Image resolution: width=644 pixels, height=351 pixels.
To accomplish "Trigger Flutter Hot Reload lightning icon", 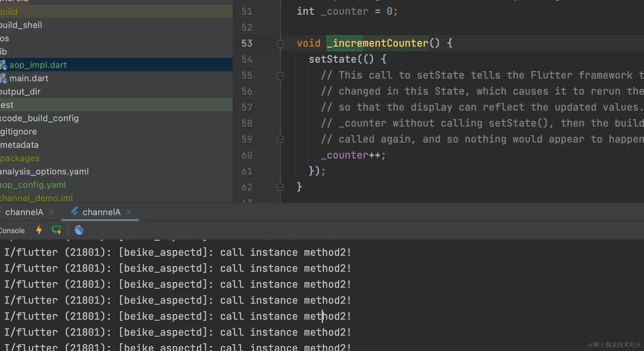I will (39, 230).
